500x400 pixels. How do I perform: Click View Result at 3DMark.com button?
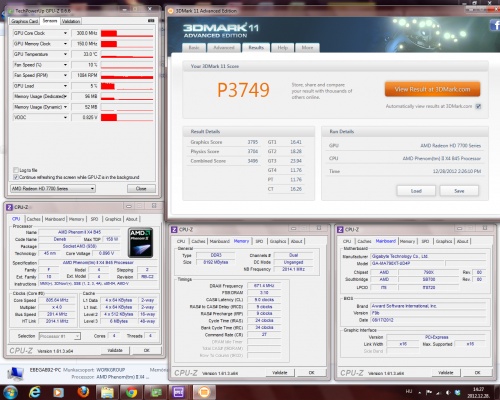pos(432,89)
